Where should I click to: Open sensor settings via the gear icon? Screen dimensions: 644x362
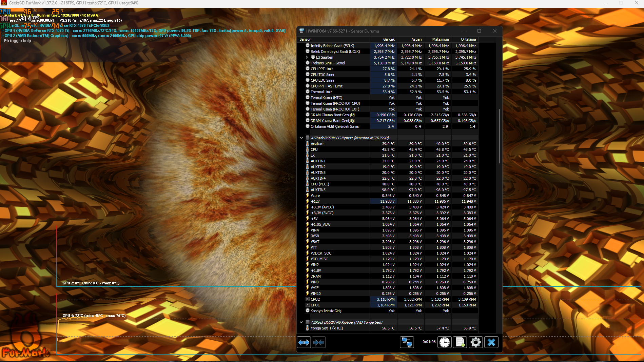point(475,342)
